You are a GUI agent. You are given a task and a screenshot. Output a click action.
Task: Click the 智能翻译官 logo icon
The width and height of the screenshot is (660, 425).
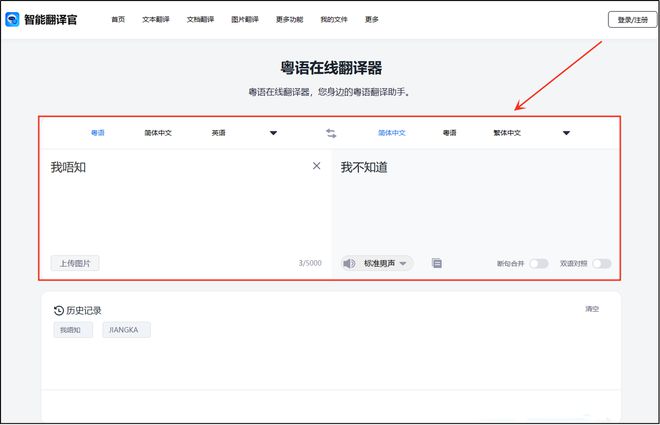click(12, 19)
